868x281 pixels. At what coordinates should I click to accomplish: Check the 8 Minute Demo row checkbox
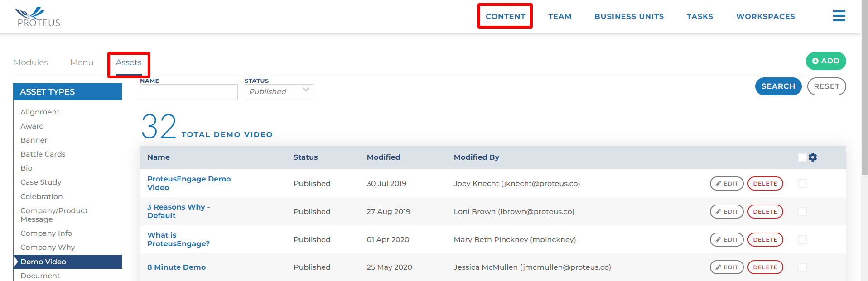[x=802, y=267]
